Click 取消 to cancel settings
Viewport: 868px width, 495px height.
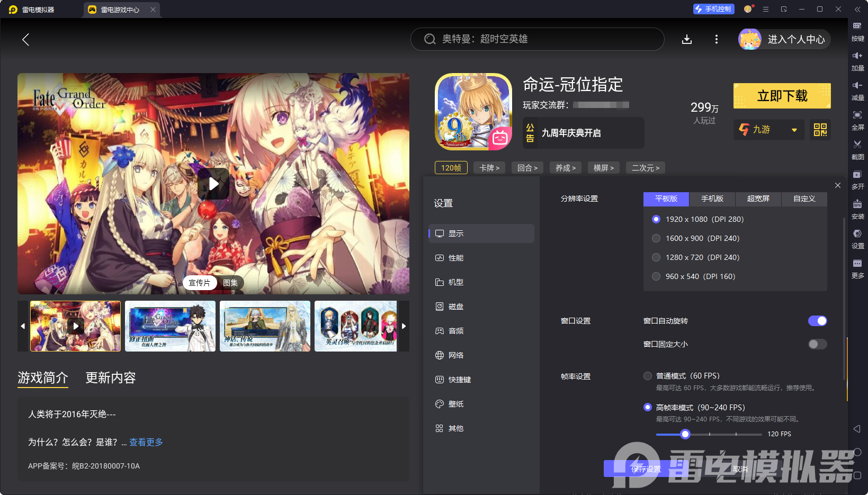click(740, 469)
